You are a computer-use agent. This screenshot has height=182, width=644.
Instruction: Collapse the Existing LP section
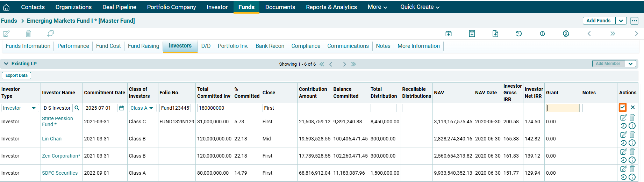click(x=6, y=64)
